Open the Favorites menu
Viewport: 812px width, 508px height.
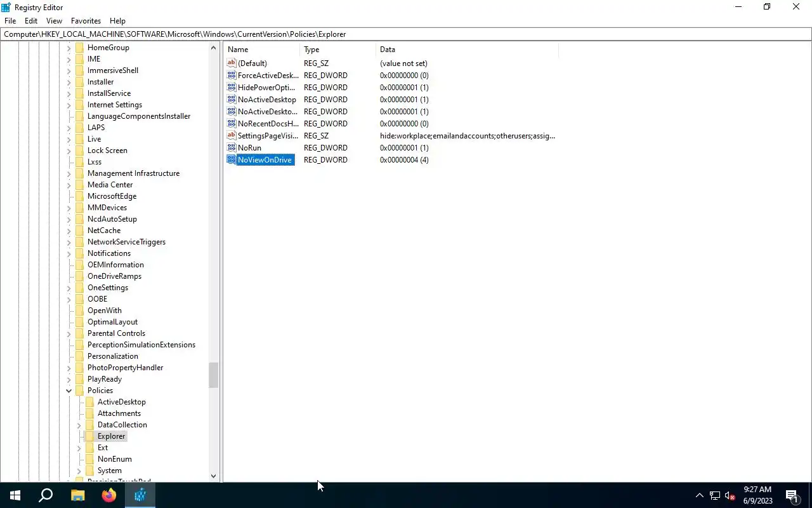[x=86, y=21]
